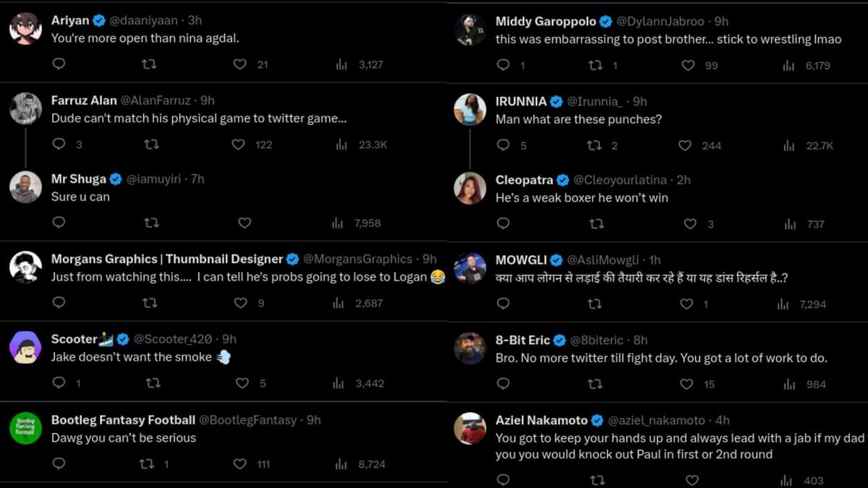Like Aziel Nakamoto's tweet
Image resolution: width=868 pixels, height=488 pixels.
pyautogui.click(x=691, y=479)
